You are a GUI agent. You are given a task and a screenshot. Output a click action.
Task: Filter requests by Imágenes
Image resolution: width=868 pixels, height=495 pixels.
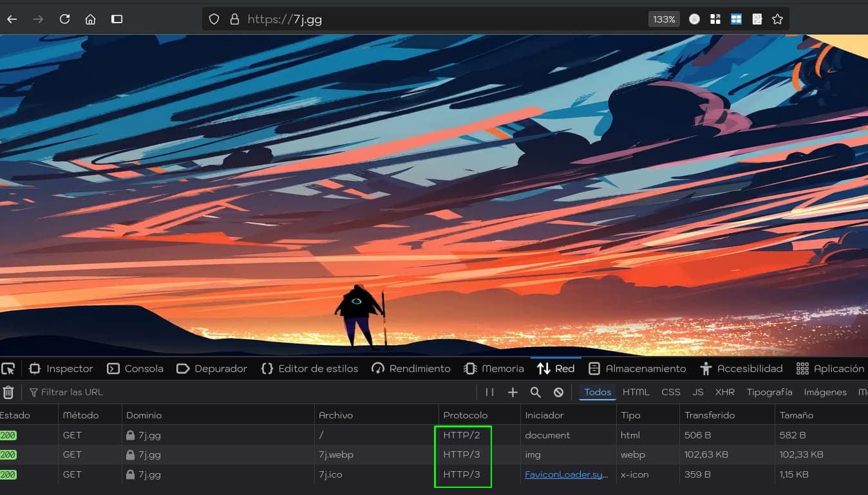pyautogui.click(x=825, y=392)
